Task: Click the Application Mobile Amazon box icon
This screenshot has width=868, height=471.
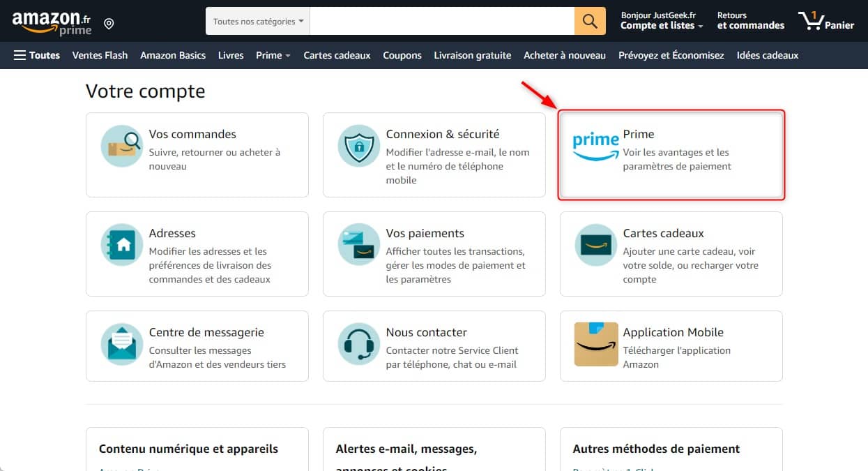Action: (596, 344)
